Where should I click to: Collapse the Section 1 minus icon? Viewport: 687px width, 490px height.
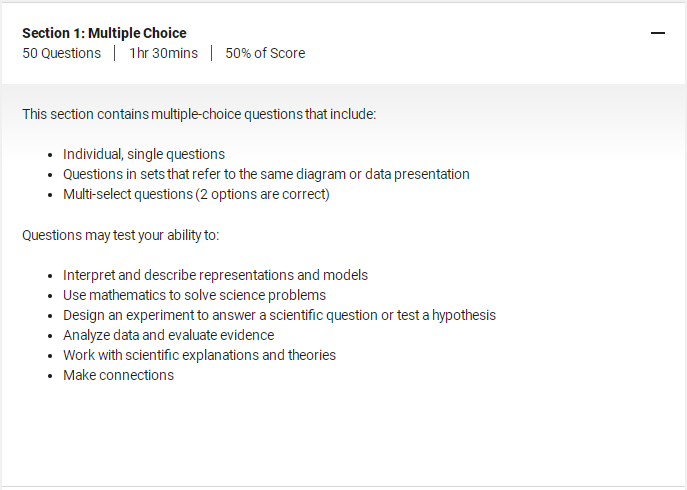pyautogui.click(x=658, y=33)
